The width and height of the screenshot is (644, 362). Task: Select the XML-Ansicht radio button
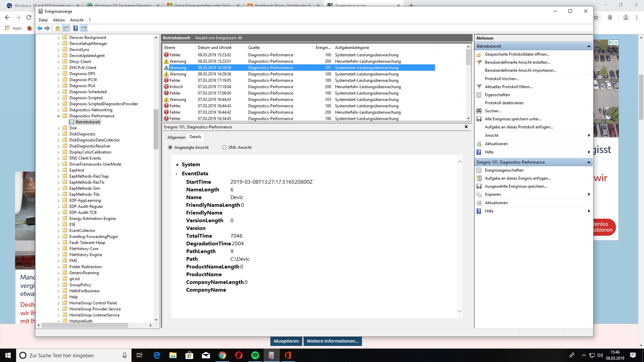(x=224, y=147)
